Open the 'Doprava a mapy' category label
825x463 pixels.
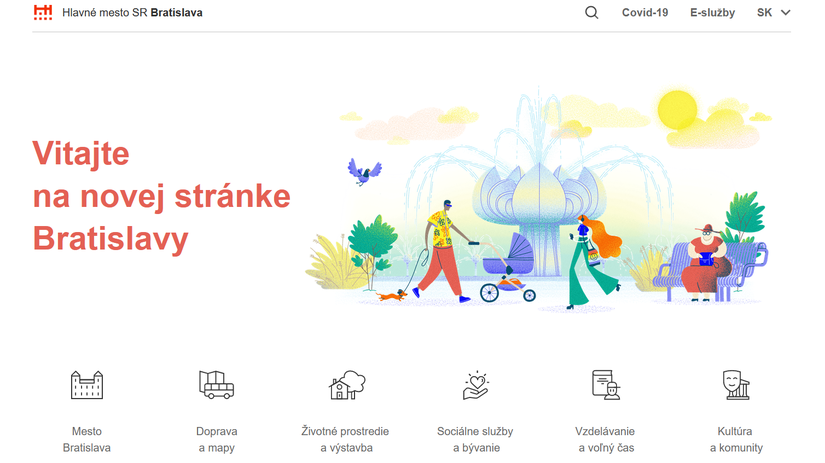point(216,439)
